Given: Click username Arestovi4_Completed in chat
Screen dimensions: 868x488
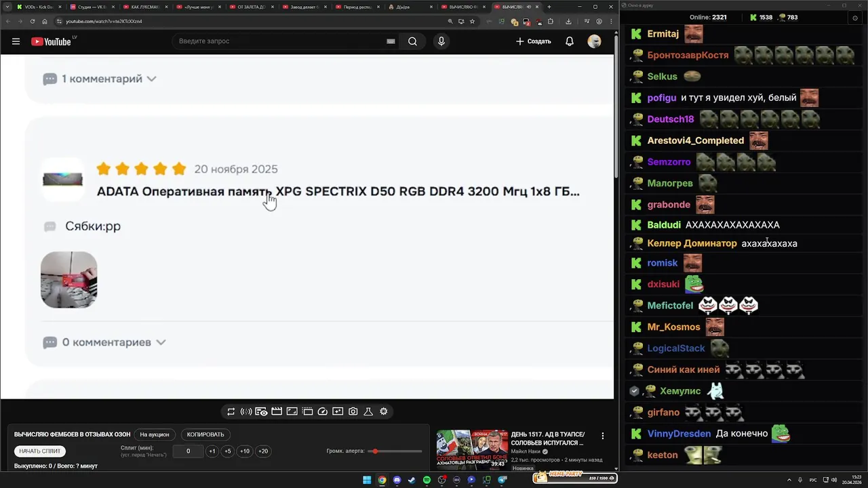Looking at the screenshot, I should 696,140.
